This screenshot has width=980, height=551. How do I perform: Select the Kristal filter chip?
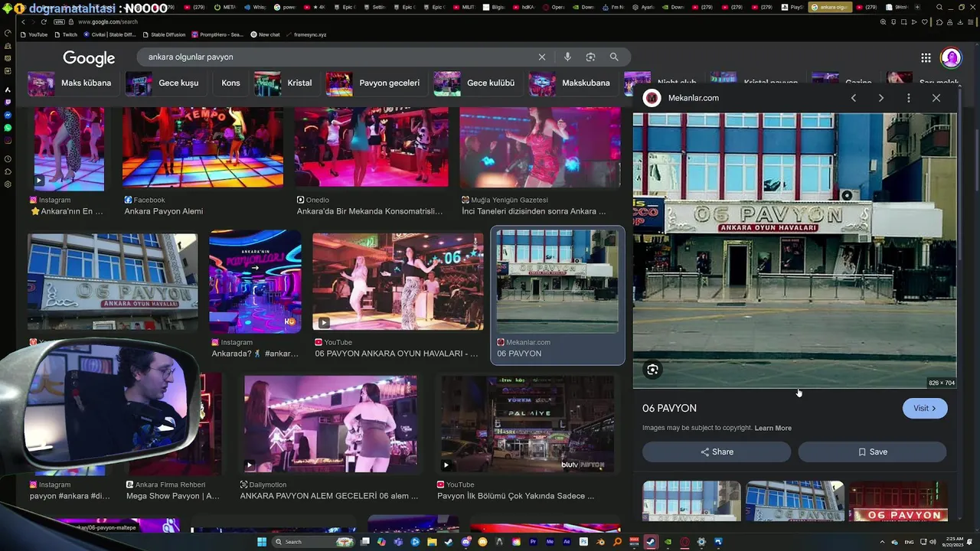click(x=285, y=83)
